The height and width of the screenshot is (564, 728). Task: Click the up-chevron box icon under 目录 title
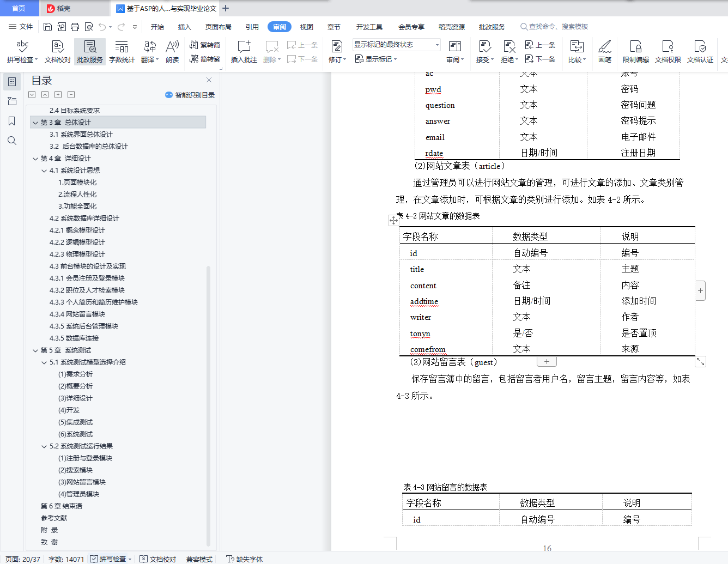click(x=45, y=95)
